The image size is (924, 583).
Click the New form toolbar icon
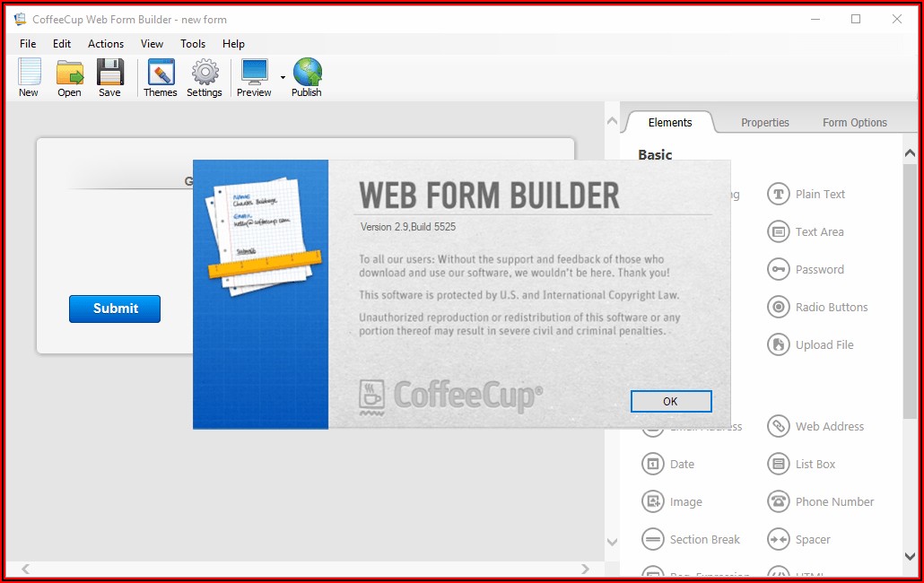pos(29,77)
